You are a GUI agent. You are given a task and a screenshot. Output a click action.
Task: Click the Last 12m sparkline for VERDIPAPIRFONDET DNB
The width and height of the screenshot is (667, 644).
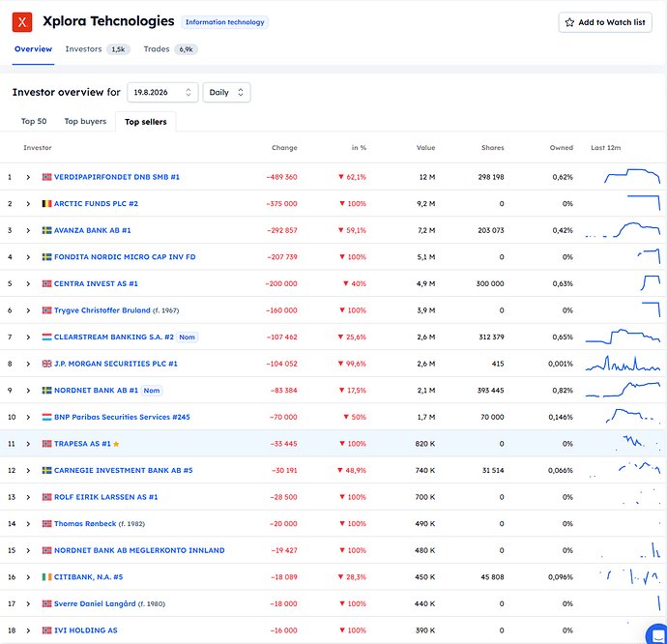632,176
